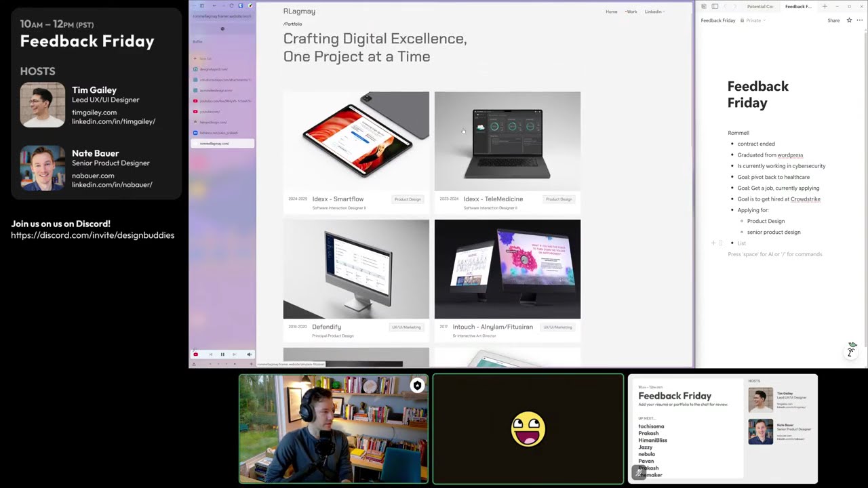
Task: Open the Idexx - TeleMedicine project thumbnail
Action: pyautogui.click(x=507, y=141)
